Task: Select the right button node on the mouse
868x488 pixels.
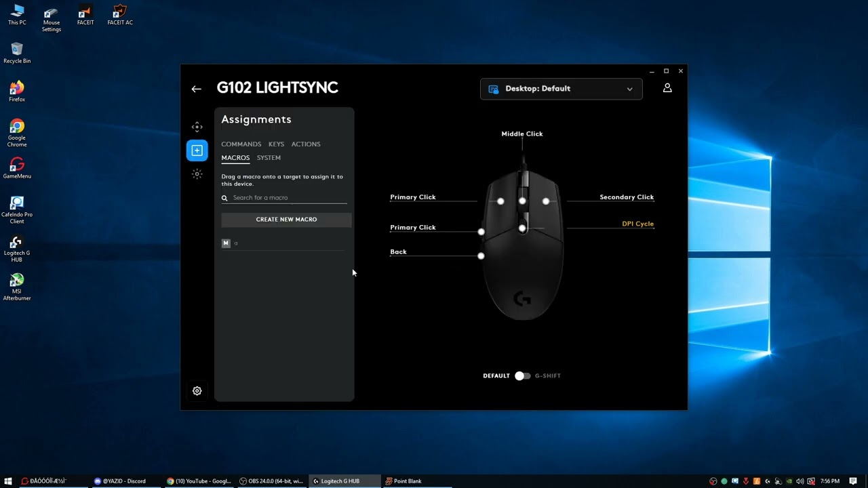Action: [x=546, y=201]
